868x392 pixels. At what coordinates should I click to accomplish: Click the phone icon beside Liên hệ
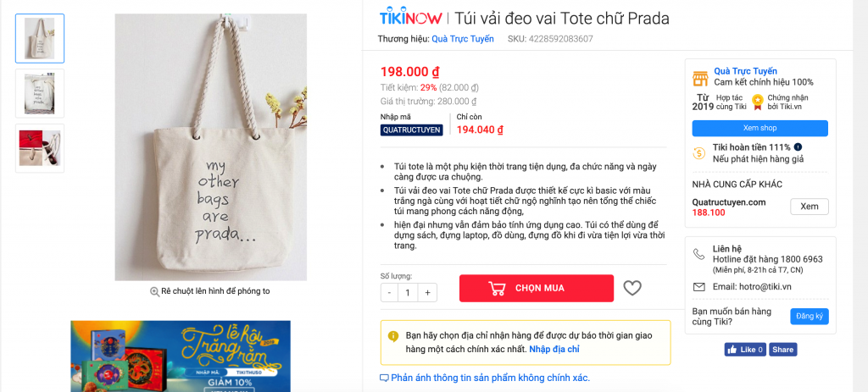pyautogui.click(x=698, y=254)
